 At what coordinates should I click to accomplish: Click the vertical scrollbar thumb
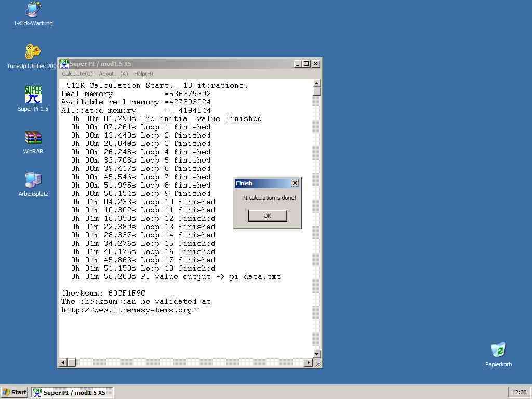(316, 91)
